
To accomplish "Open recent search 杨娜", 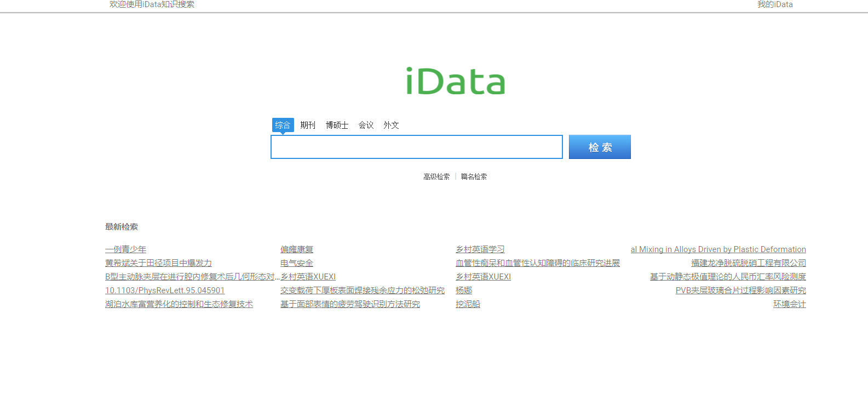I will coord(464,290).
